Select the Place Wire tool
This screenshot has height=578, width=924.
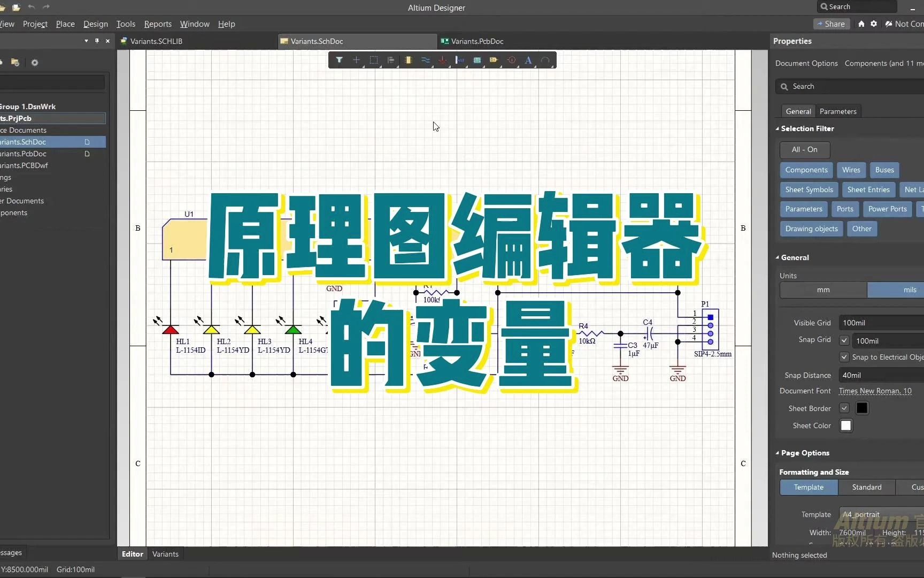click(x=426, y=60)
